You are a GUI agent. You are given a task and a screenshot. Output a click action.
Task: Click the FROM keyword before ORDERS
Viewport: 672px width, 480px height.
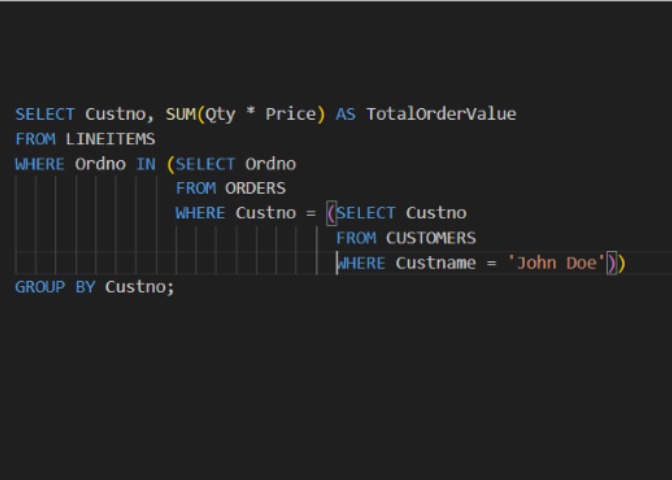195,188
